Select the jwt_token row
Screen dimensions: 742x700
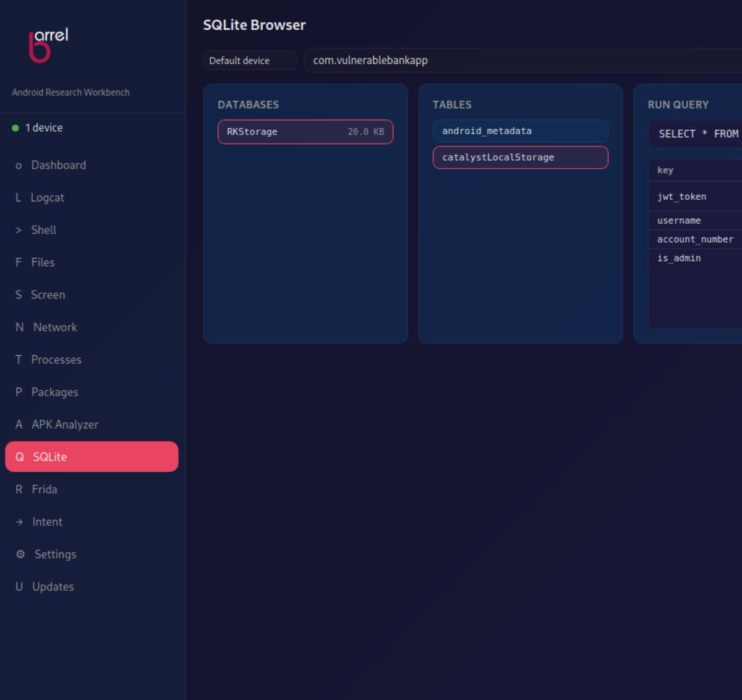(695, 197)
